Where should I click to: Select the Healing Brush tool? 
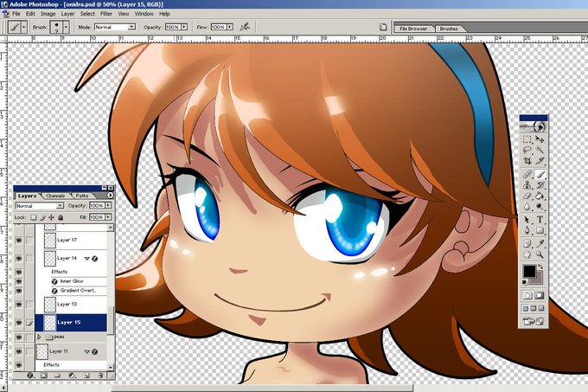[527, 175]
